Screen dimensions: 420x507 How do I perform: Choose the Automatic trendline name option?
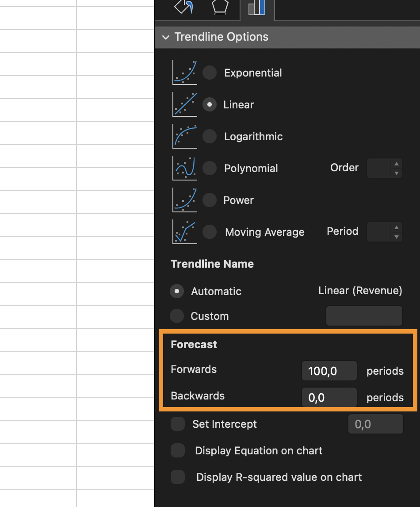click(x=177, y=291)
